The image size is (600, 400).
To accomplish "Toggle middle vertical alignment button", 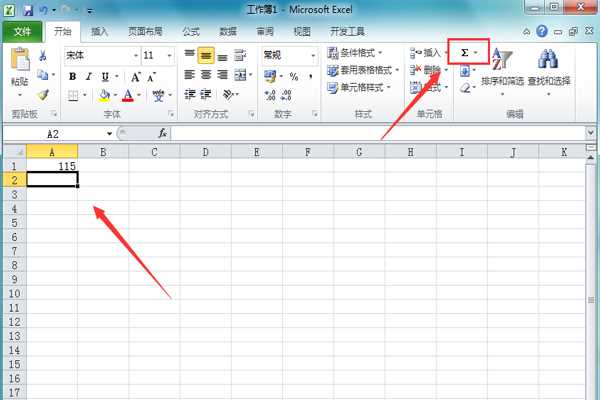I will [206, 54].
